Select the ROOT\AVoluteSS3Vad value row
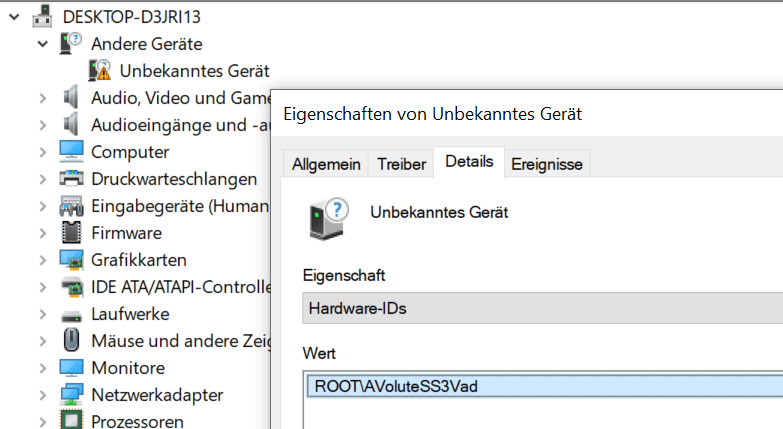Viewport: 783px width, 429px height. coord(545,386)
